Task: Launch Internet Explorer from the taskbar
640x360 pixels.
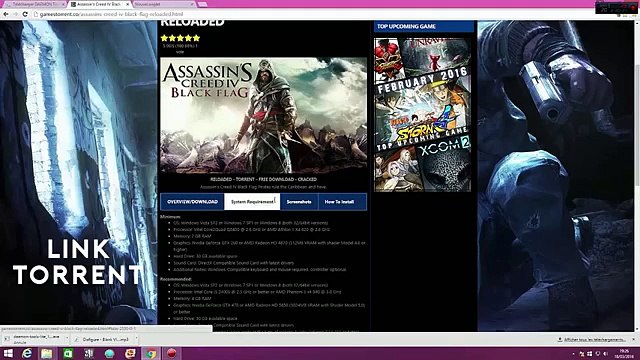Action: coord(27,353)
